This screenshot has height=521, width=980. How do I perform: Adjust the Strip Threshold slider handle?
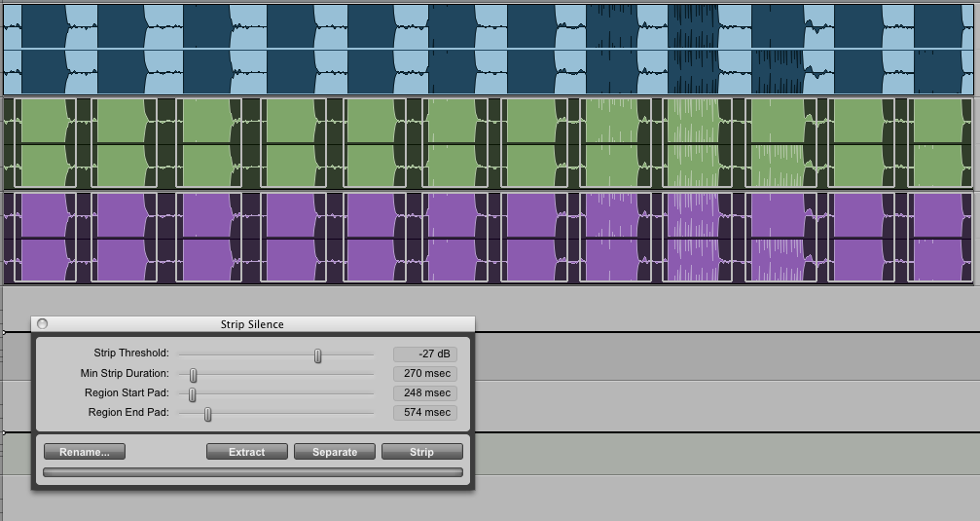[x=317, y=355]
